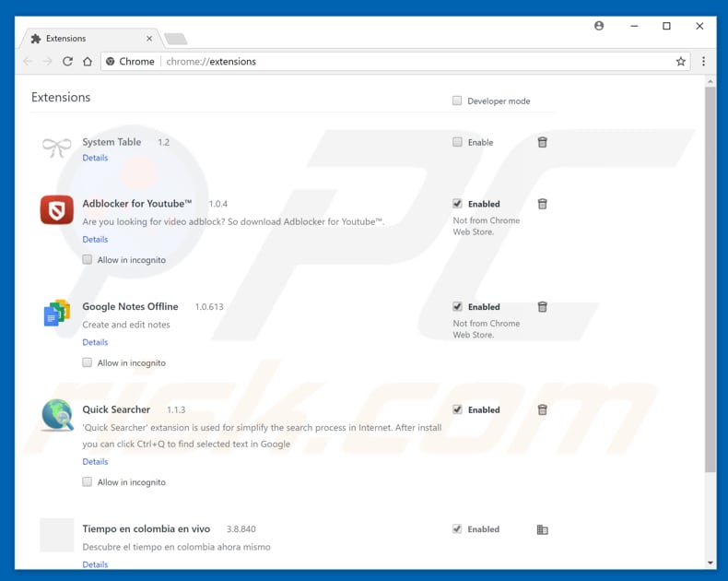Screen dimensions: 728x581
Task: Click the Tiempo en colombia en vivo title
Action: [x=147, y=529]
